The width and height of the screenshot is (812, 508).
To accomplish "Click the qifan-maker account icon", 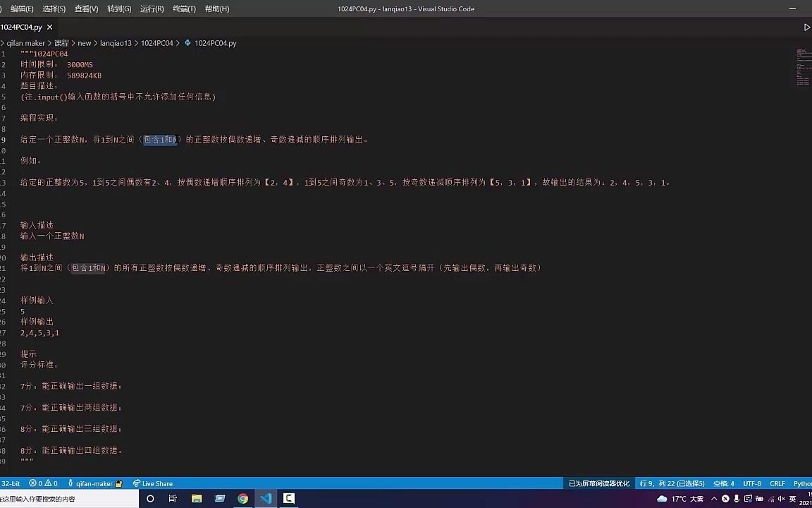I will pyautogui.click(x=92, y=483).
